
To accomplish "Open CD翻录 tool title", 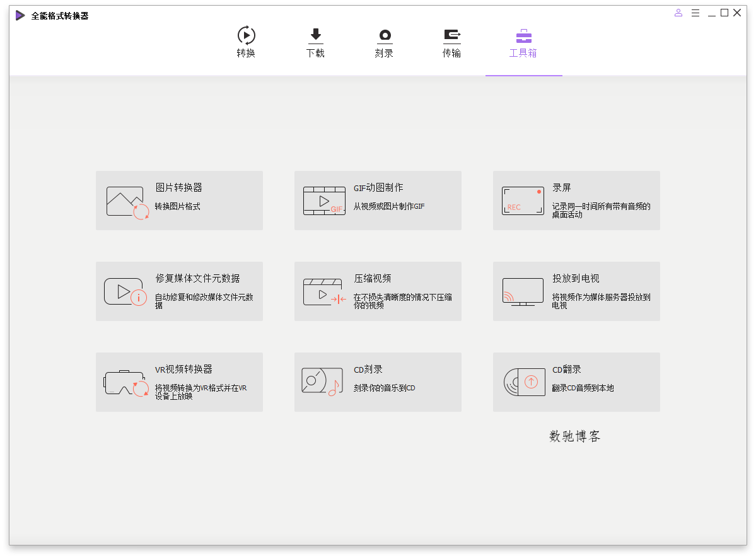I will point(566,369).
